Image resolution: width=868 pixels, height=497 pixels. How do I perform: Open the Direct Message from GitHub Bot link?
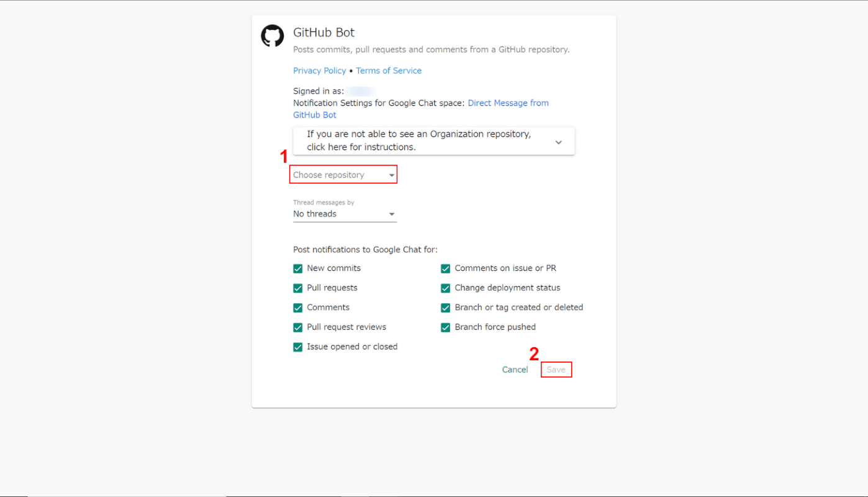coord(421,109)
